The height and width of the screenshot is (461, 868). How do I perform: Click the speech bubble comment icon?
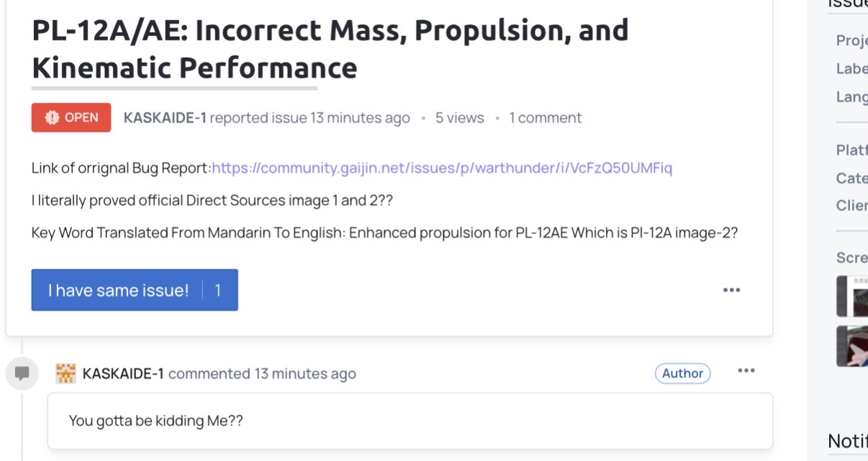pos(22,374)
